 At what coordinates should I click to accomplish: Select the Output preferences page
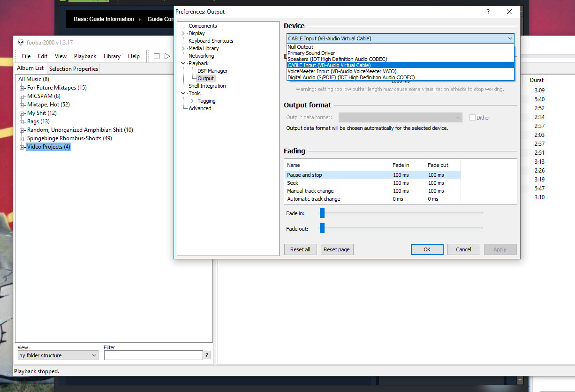pos(205,78)
